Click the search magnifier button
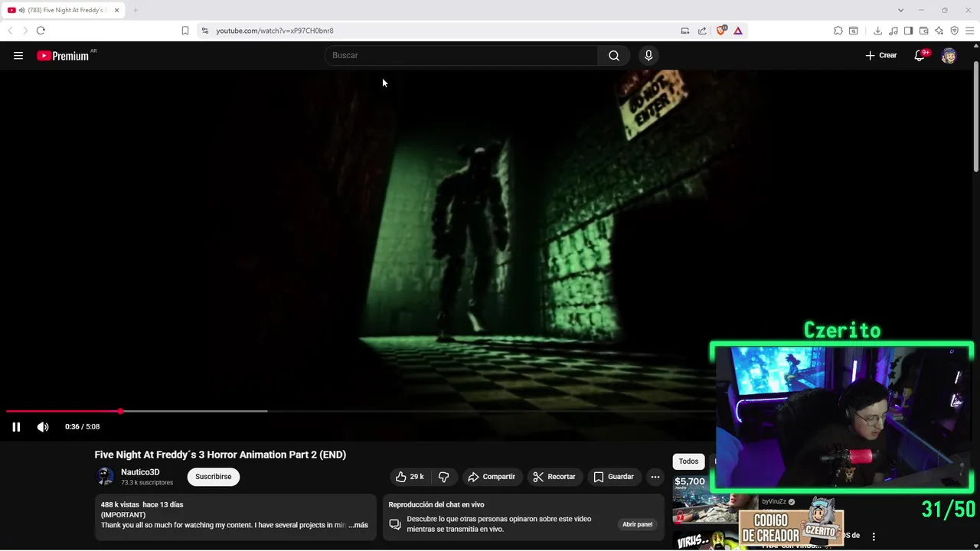Viewport: 980px width, 551px height. [x=614, y=55]
